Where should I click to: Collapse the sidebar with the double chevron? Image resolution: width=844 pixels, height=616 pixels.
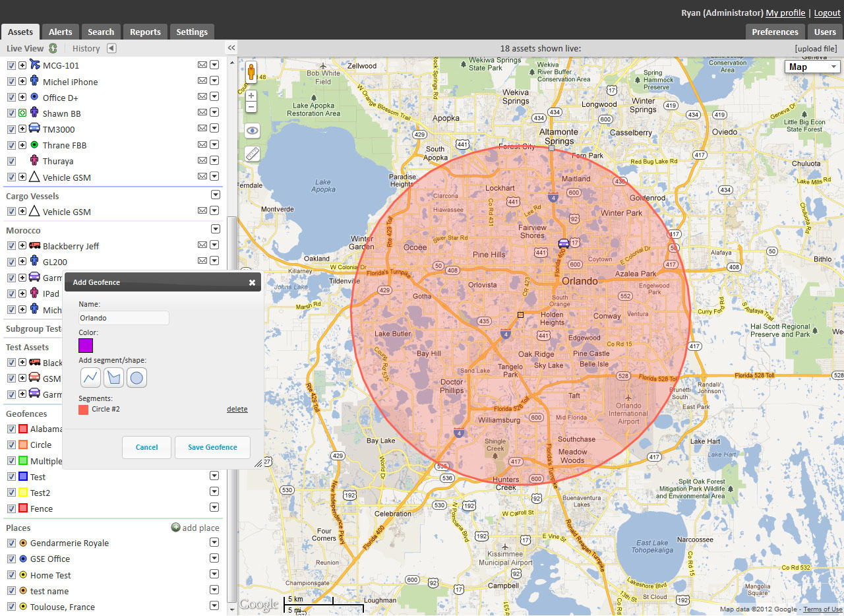click(231, 47)
